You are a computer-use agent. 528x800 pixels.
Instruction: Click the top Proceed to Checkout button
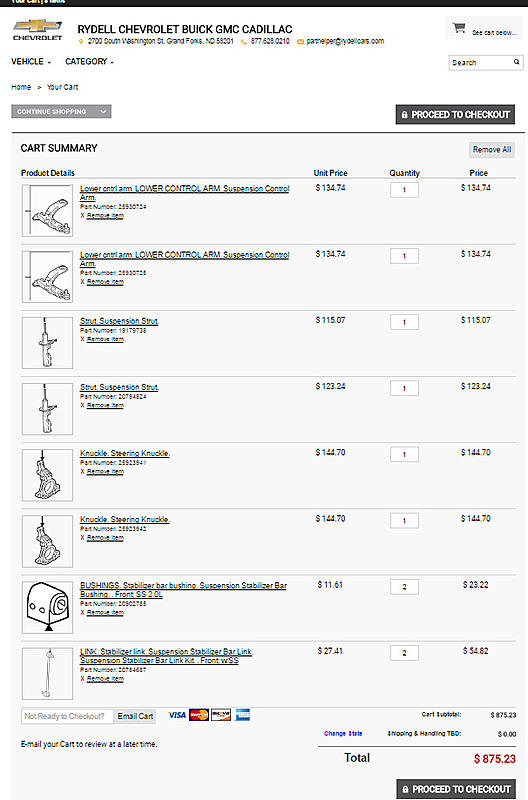(455, 115)
